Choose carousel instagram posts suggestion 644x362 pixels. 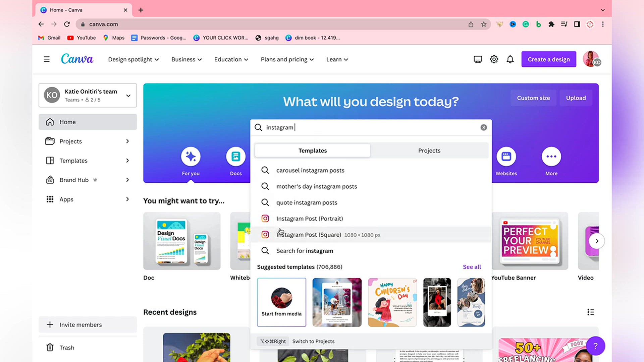click(371, 170)
